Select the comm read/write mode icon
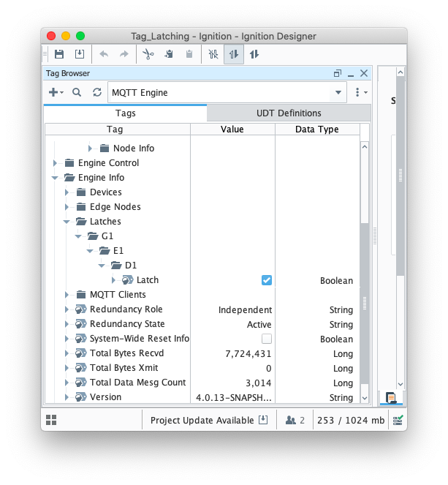 [x=254, y=54]
